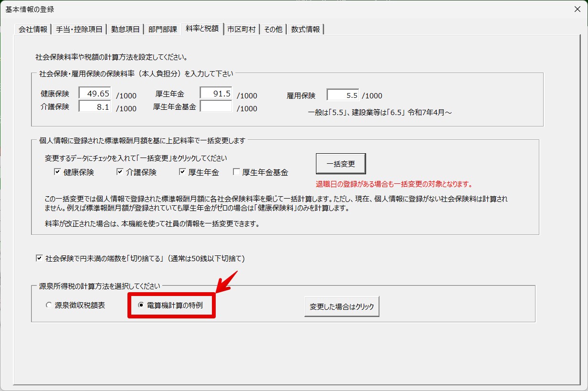Click the 厚生年金 rate input field
This screenshot has width=588, height=391.
216,94
